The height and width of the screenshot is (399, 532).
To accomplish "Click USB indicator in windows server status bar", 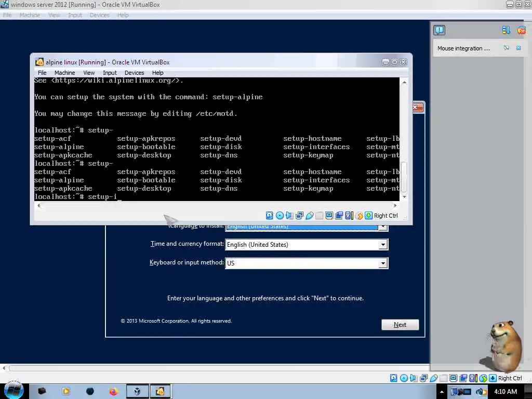I will click(434, 378).
